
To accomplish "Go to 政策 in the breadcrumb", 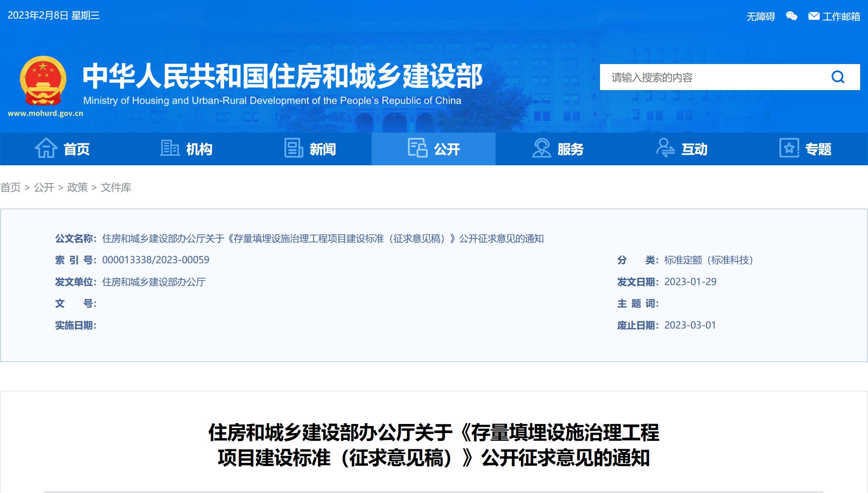I will pos(78,188).
